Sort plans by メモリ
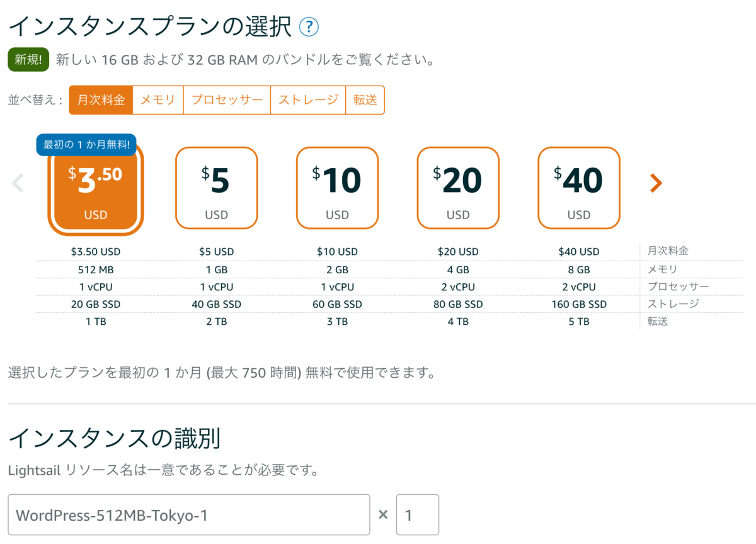Image resolution: width=756 pixels, height=544 pixels. 157,99
